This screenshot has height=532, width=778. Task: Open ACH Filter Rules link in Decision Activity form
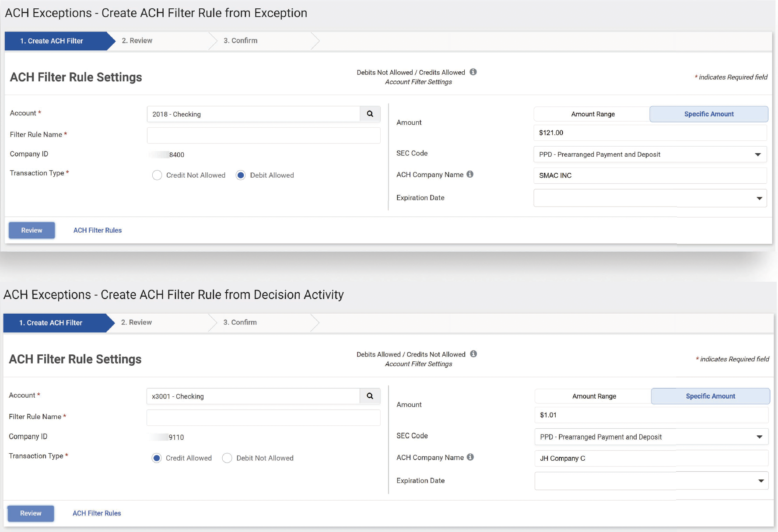(x=97, y=513)
